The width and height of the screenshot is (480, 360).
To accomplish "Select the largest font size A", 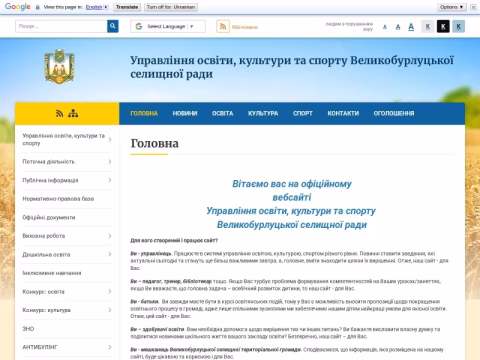I will [411, 27].
